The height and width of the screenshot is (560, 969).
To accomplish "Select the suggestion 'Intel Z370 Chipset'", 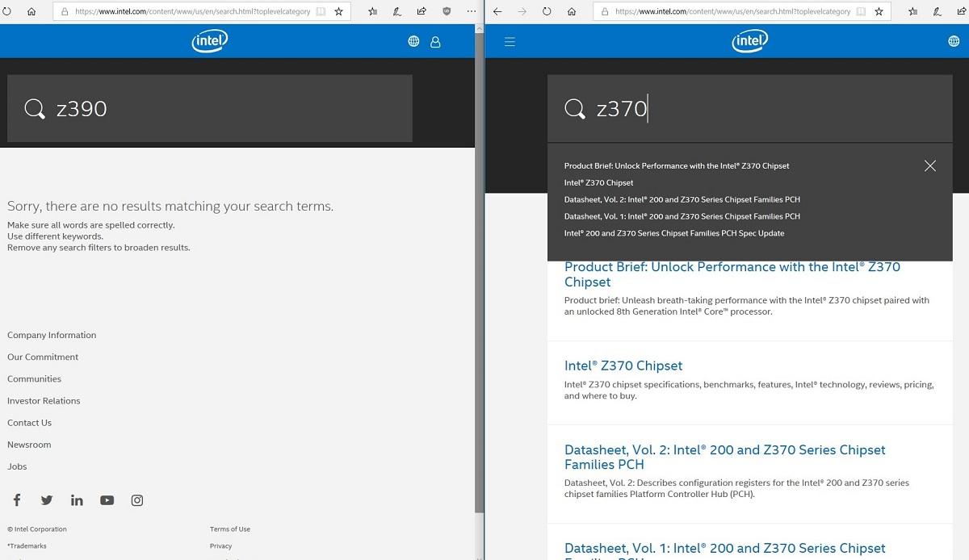I will tap(598, 182).
